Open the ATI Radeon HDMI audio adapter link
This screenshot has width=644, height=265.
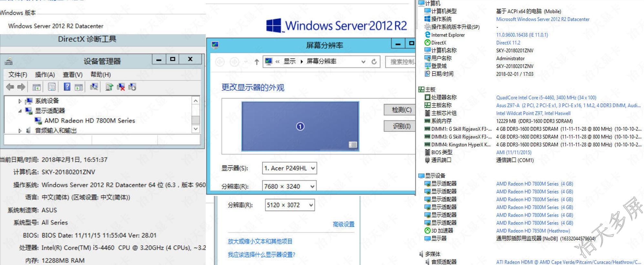(568, 262)
